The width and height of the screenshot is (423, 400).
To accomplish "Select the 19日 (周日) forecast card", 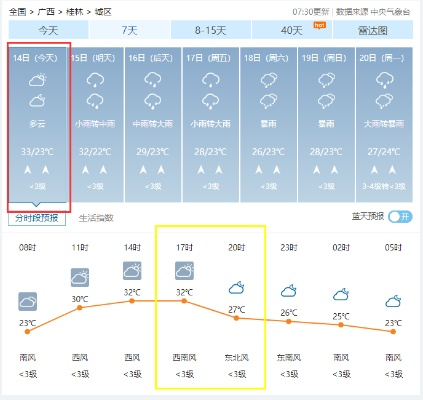I will 326,125.
